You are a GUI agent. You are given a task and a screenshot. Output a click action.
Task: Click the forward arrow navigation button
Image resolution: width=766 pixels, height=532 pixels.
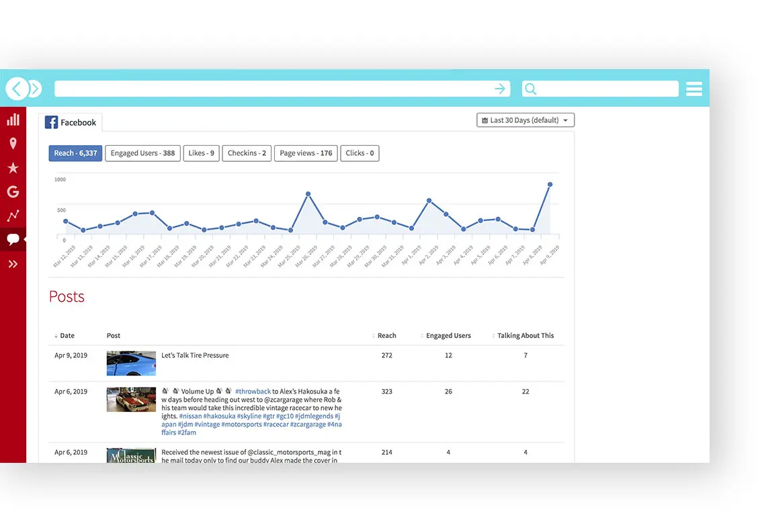35,89
